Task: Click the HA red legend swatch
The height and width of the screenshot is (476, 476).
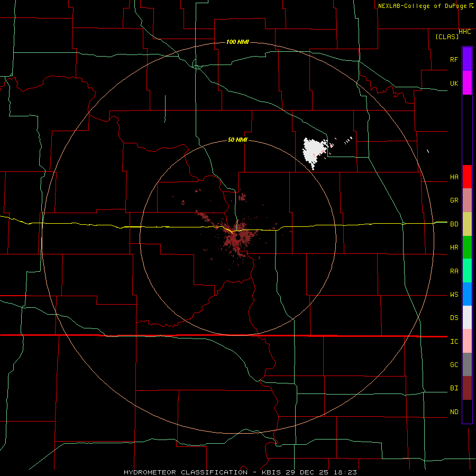Action: pos(467,177)
